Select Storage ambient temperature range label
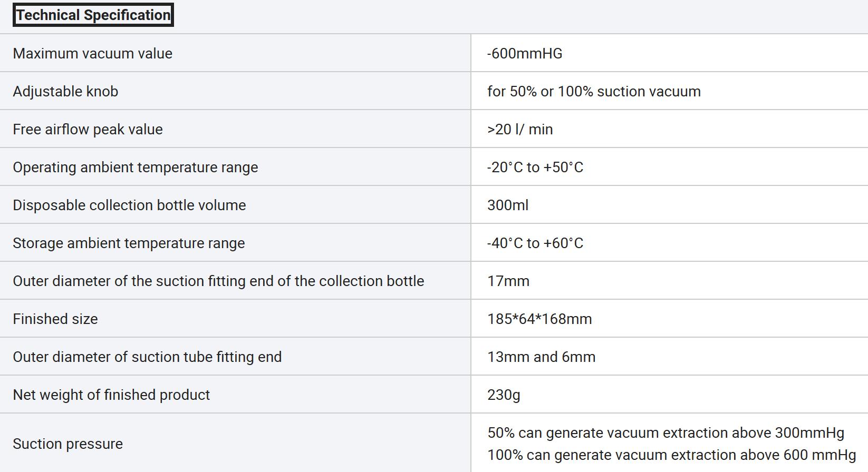This screenshot has height=472, width=868. pos(129,243)
